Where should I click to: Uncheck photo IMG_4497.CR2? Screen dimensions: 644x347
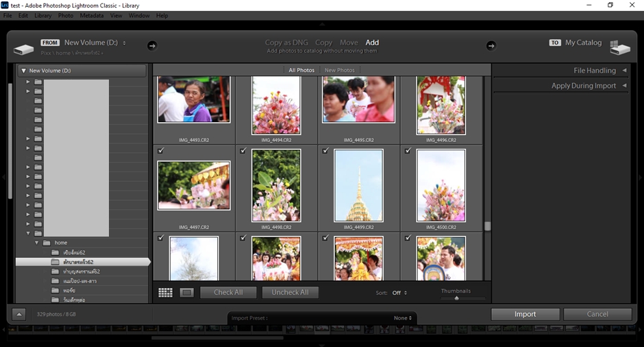point(160,151)
